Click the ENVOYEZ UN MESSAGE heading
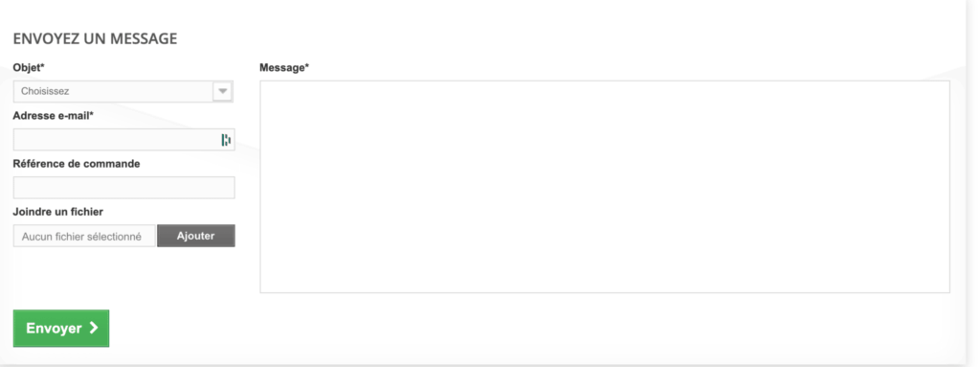Viewport: 980px width, 367px height. [95, 39]
